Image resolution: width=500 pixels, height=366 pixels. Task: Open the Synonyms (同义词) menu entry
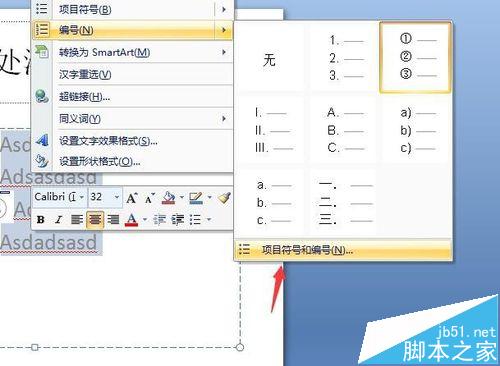tap(132, 119)
